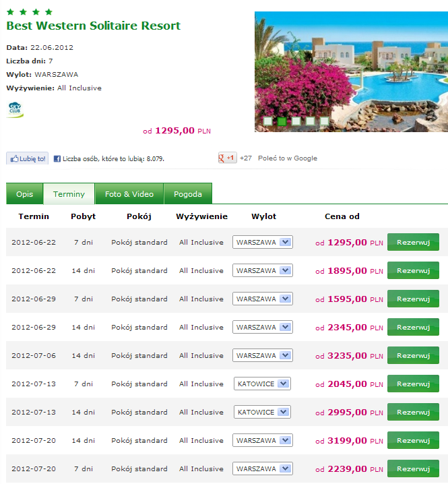The width and height of the screenshot is (448, 484).
Task: Click the Wylot column header
Action: (x=264, y=216)
